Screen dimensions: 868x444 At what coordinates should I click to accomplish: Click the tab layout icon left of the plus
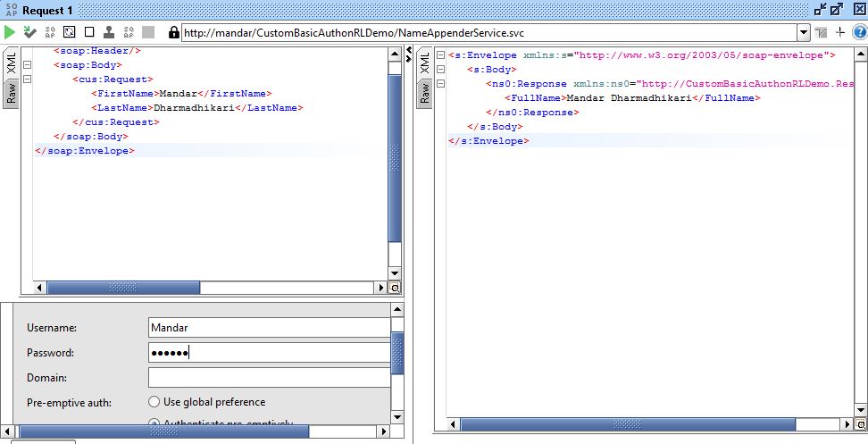point(822,33)
